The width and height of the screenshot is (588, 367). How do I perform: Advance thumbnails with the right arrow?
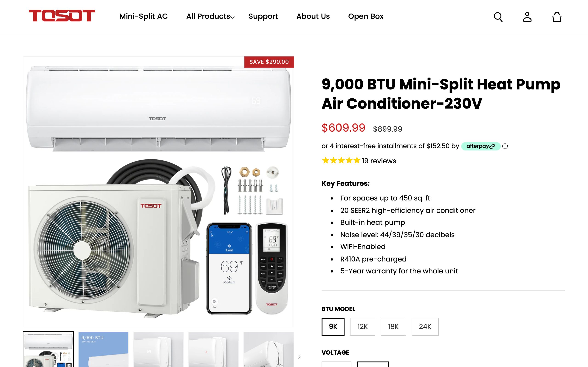coord(299,357)
